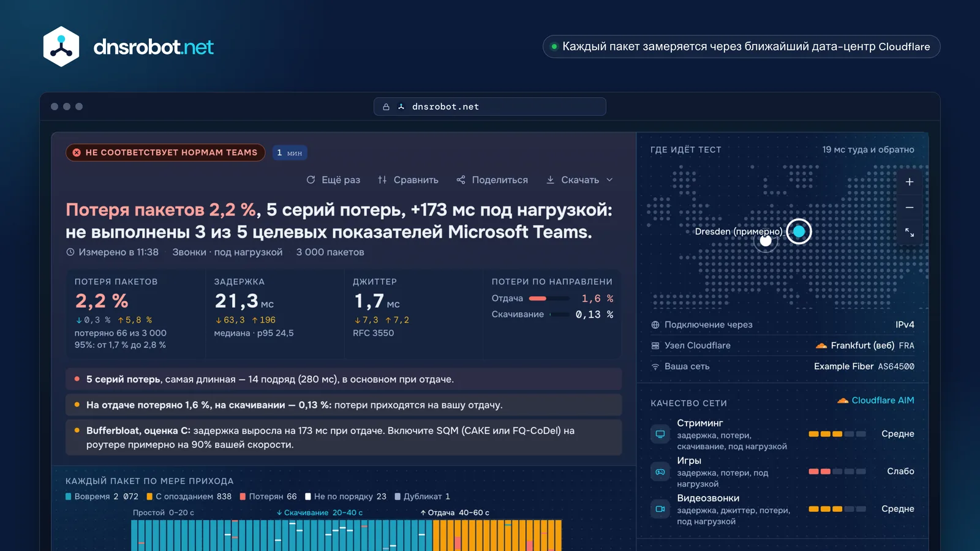Screen dimensions: 980x551
Task: Zoom in on the map with plus
Action: (910, 182)
